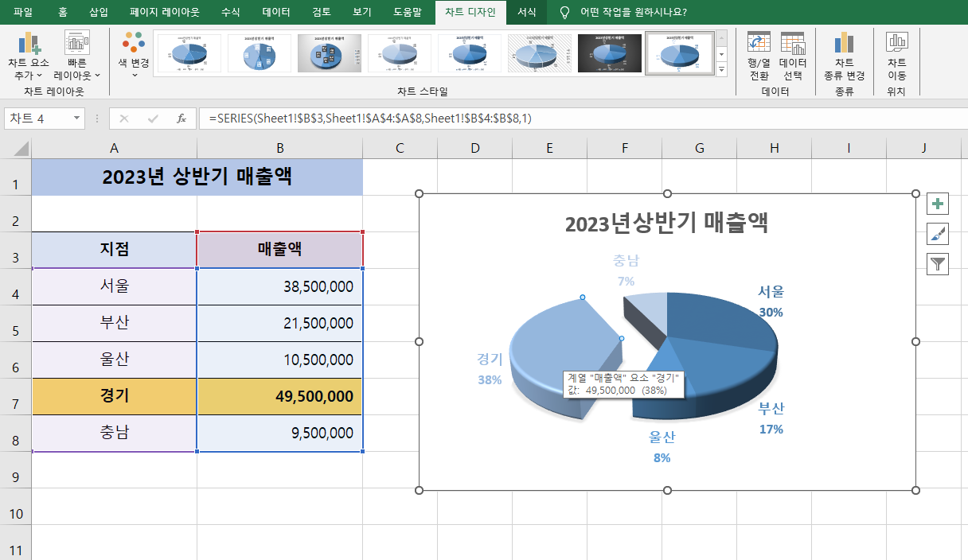The width and height of the screenshot is (968, 560).
Task: Switch to the 보기 tab
Action: click(x=361, y=12)
